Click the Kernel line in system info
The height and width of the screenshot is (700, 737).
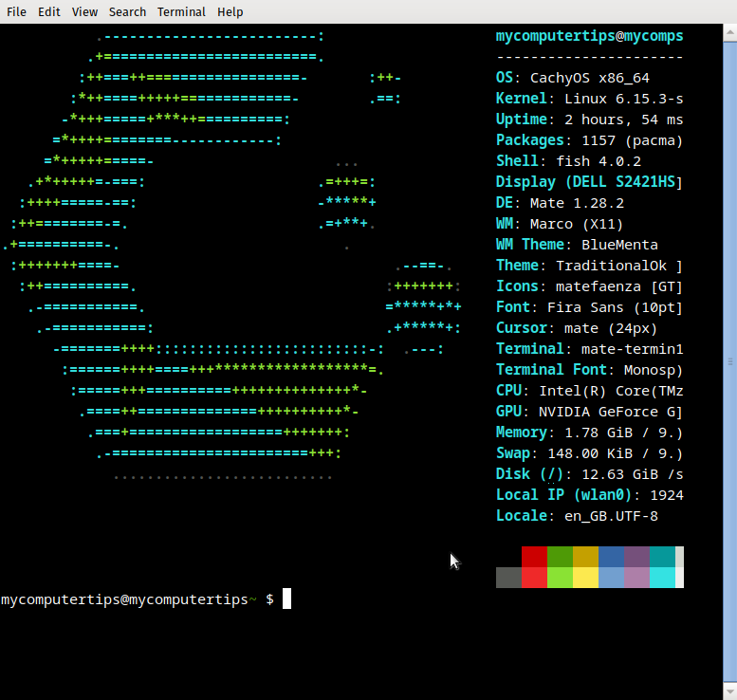[589, 99]
